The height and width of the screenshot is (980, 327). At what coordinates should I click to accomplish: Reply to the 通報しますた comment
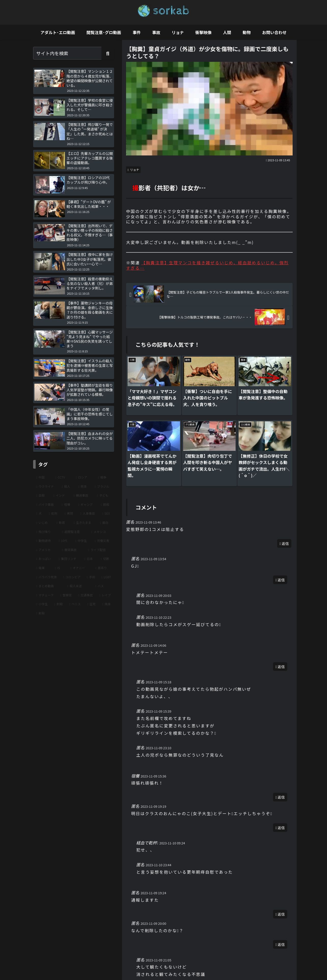point(280,914)
